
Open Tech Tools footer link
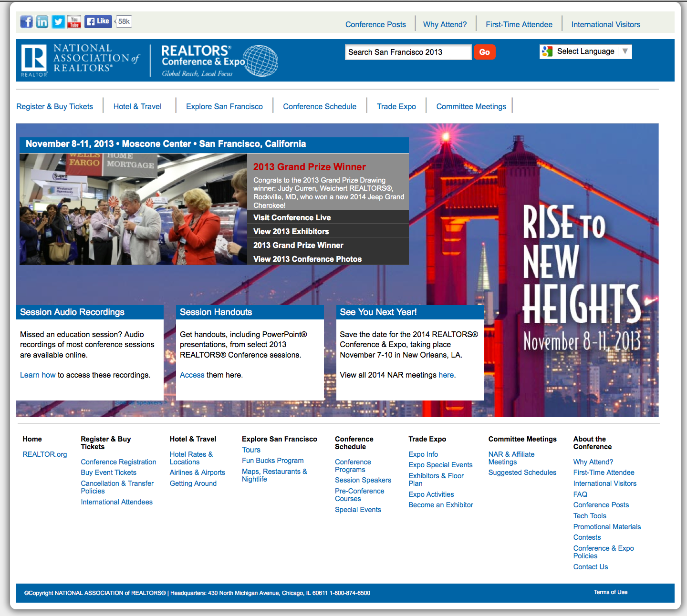pos(590,516)
